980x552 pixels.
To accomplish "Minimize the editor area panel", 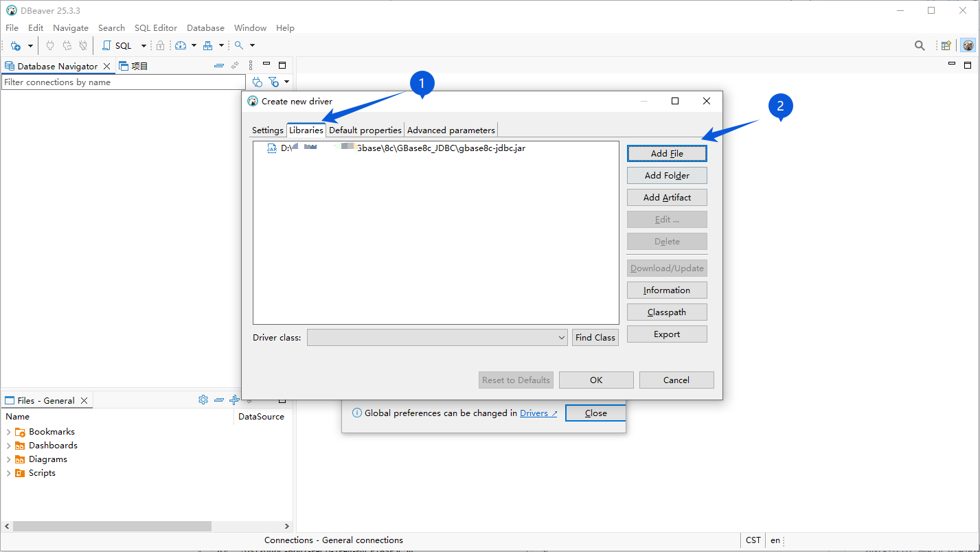I will (952, 64).
